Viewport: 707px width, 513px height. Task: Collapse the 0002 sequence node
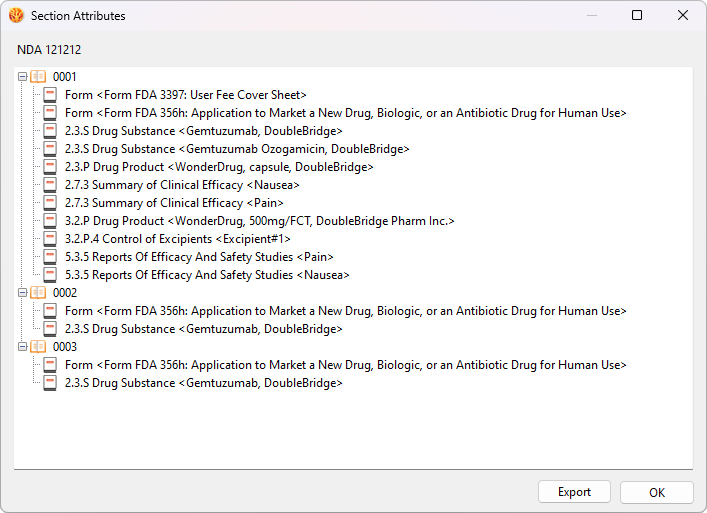pos(22,293)
